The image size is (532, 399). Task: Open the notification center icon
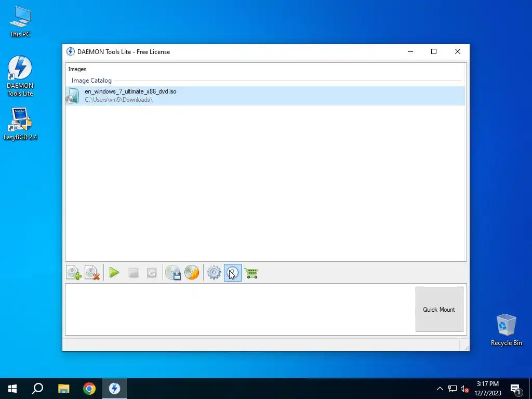(516, 389)
